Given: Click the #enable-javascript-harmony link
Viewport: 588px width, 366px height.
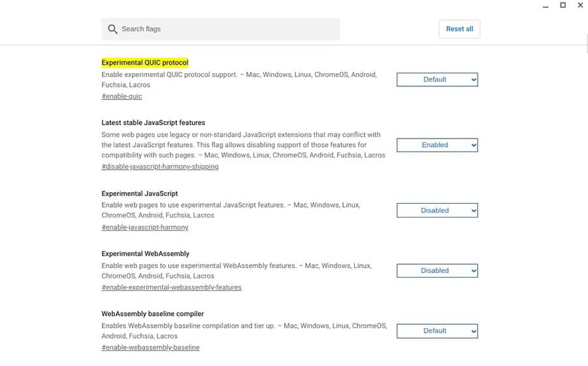Looking at the screenshot, I should (145, 227).
